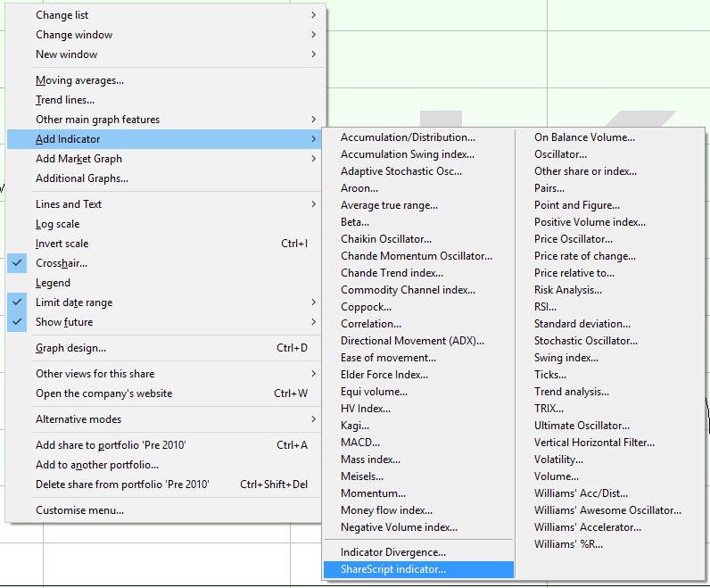Screen dimensions: 710x588
Task: Select Indicator Divergence entry
Action: [392, 553]
